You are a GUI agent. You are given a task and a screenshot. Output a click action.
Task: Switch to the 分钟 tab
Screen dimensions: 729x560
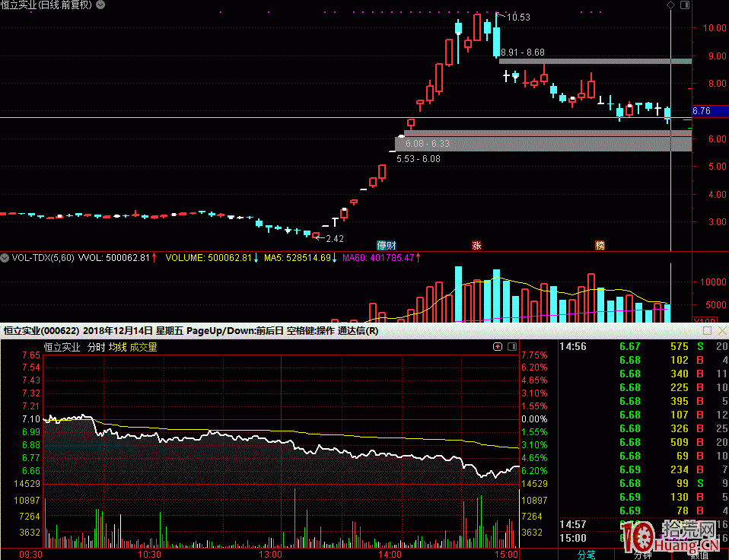click(x=642, y=555)
